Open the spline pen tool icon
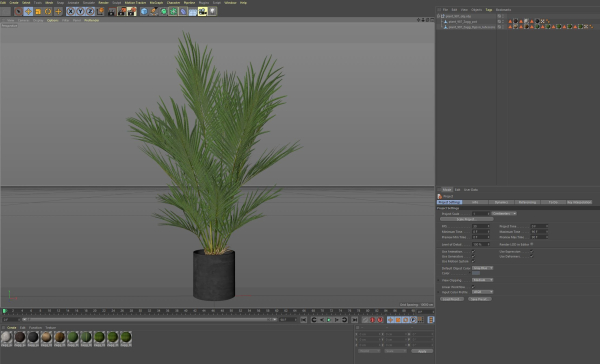The image size is (600, 364). click(153, 11)
